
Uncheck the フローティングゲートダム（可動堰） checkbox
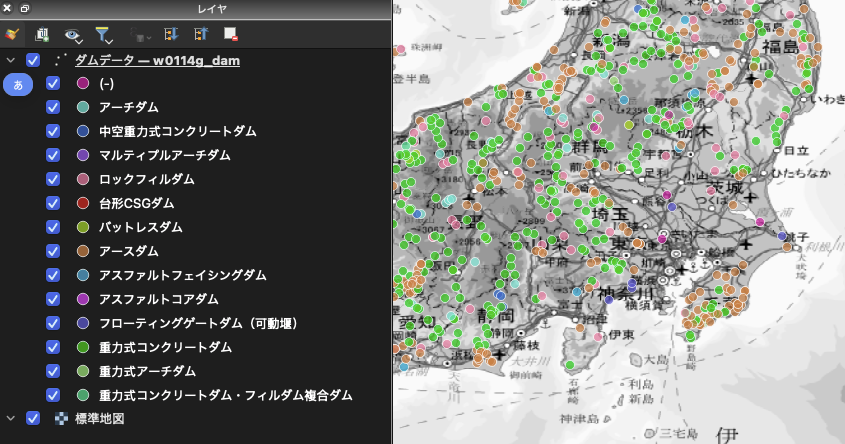tap(53, 323)
